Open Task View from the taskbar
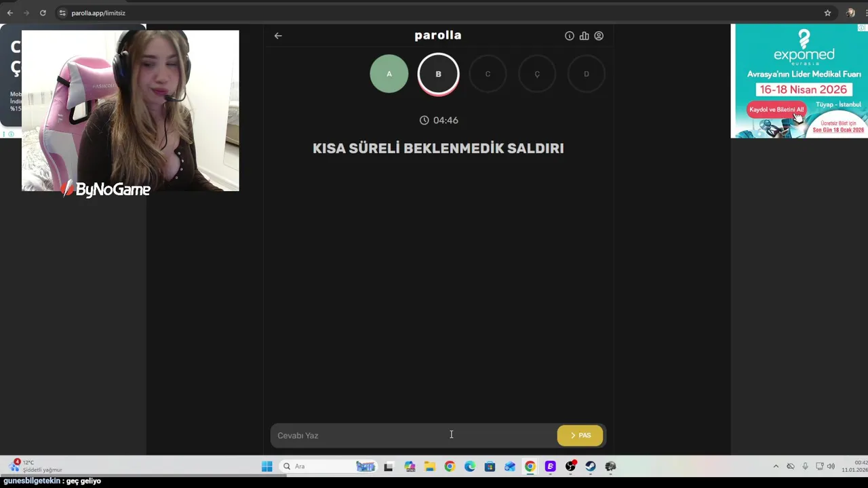 tap(389, 466)
